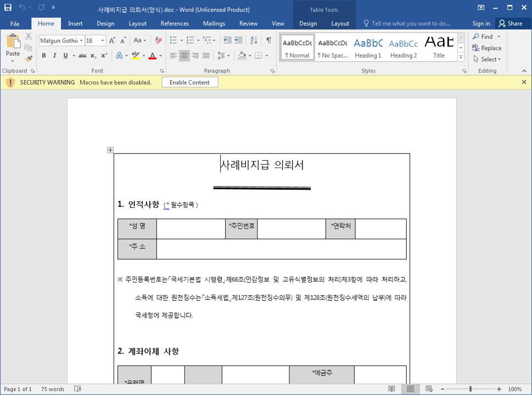Click the Tell me what you want to do box
Image resolution: width=532 pixels, height=395 pixels.
(410, 24)
